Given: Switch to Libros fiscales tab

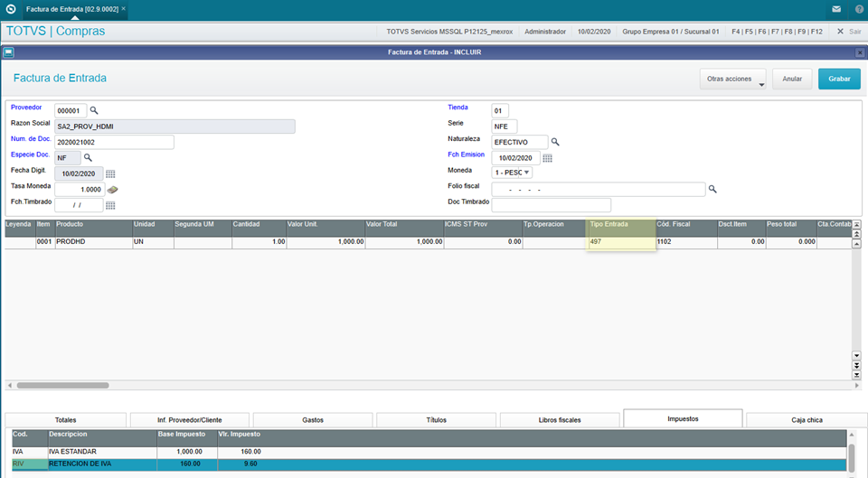Looking at the screenshot, I should [560, 420].
